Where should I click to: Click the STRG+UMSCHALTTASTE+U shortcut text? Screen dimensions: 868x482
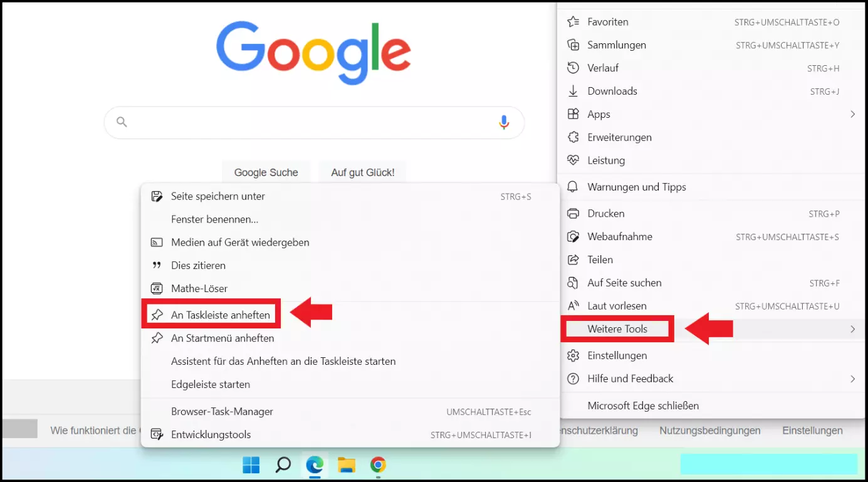coord(787,306)
